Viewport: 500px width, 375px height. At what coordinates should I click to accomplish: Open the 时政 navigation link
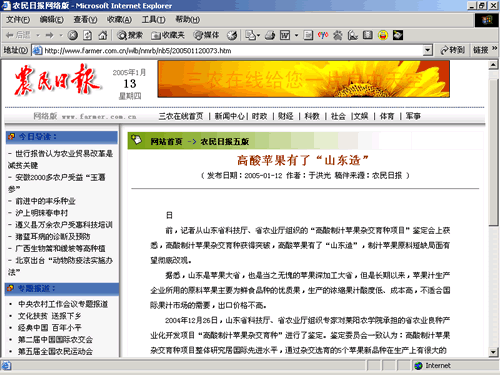coord(259,116)
